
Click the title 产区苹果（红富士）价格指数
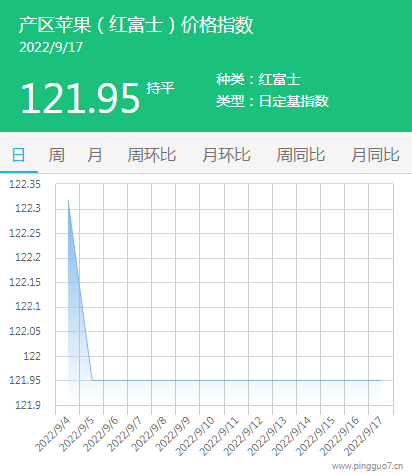[x=136, y=25]
